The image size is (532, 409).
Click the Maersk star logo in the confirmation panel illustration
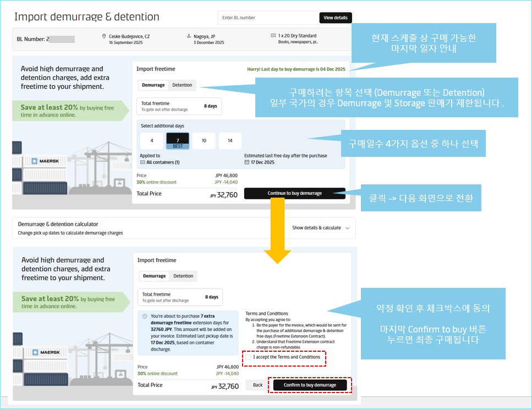(x=35, y=352)
